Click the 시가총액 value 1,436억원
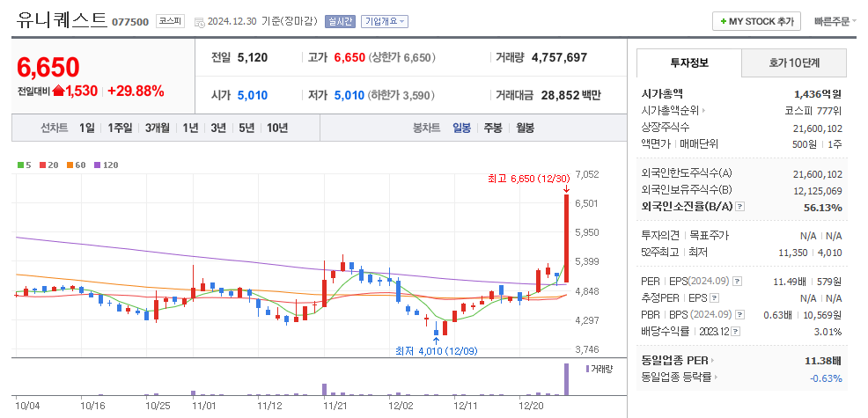The height and width of the screenshot is (418, 868). (x=818, y=94)
